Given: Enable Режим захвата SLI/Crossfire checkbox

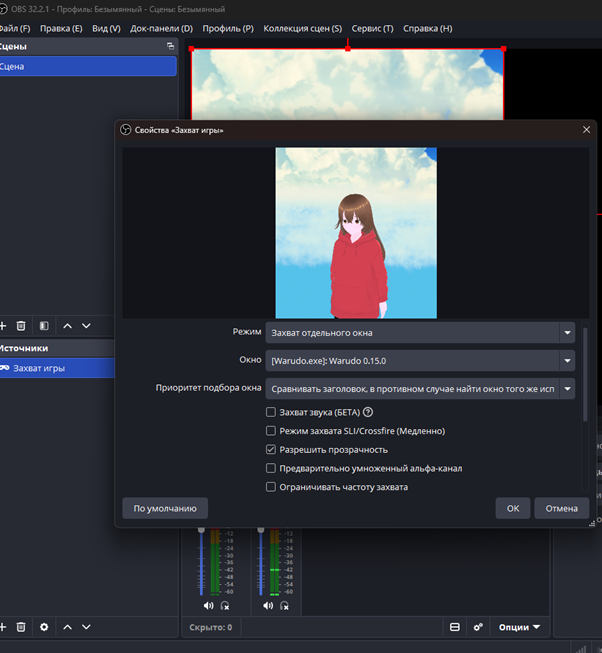Looking at the screenshot, I should [x=271, y=431].
